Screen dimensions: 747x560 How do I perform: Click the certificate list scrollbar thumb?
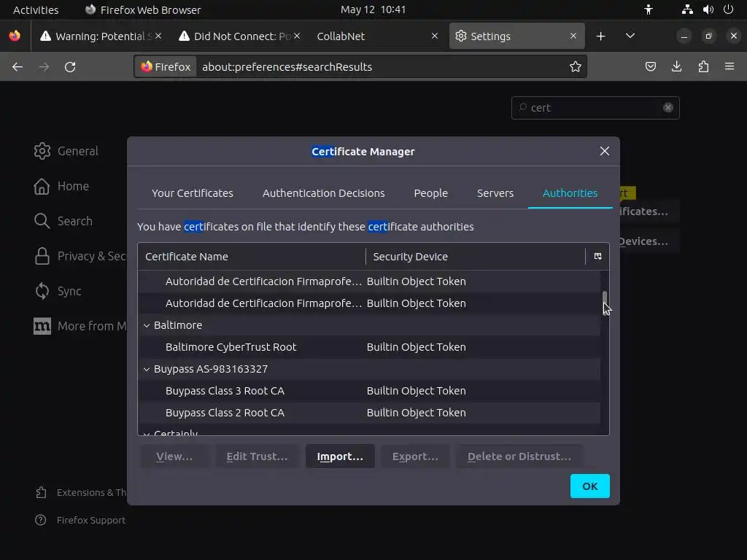605,303
